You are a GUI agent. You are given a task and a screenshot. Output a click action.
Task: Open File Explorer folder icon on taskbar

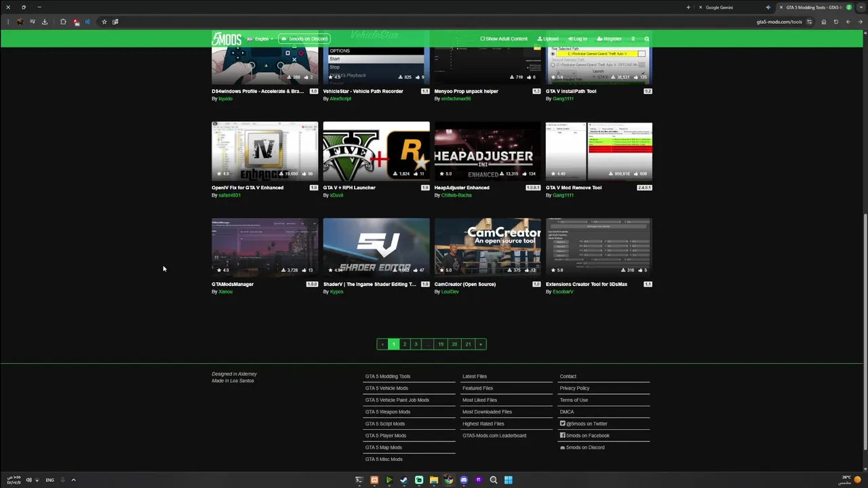(434, 480)
